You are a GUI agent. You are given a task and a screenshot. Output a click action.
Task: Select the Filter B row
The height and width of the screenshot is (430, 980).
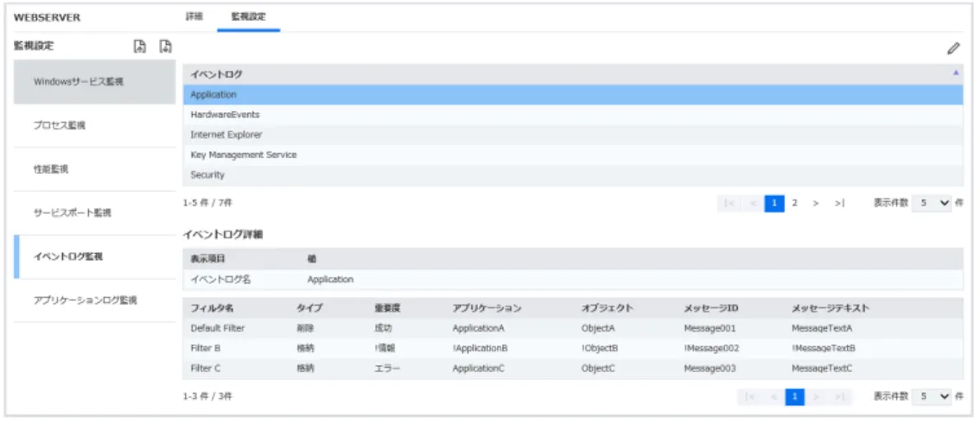pos(572,348)
